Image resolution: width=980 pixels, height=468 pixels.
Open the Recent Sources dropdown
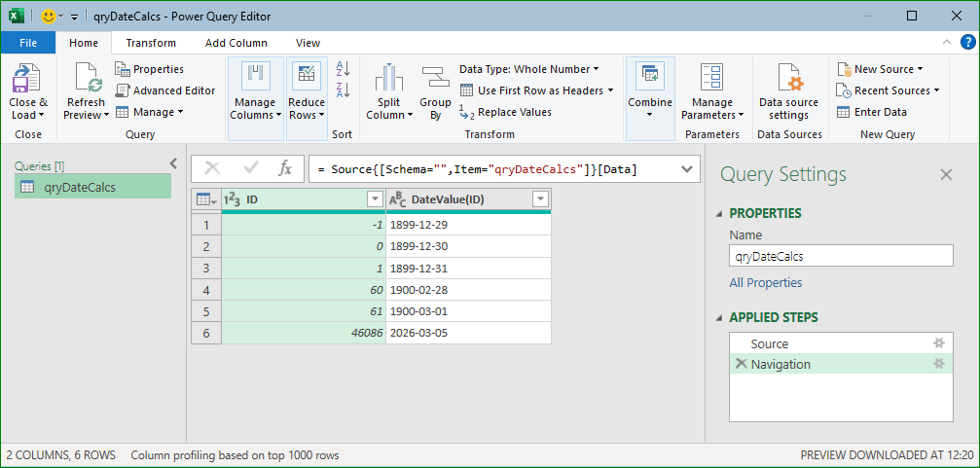(x=889, y=90)
